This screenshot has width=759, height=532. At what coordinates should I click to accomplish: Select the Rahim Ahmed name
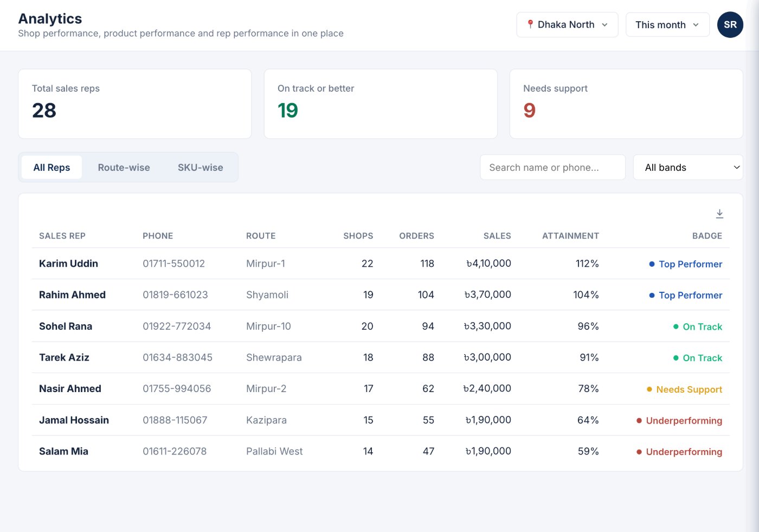[x=72, y=295]
